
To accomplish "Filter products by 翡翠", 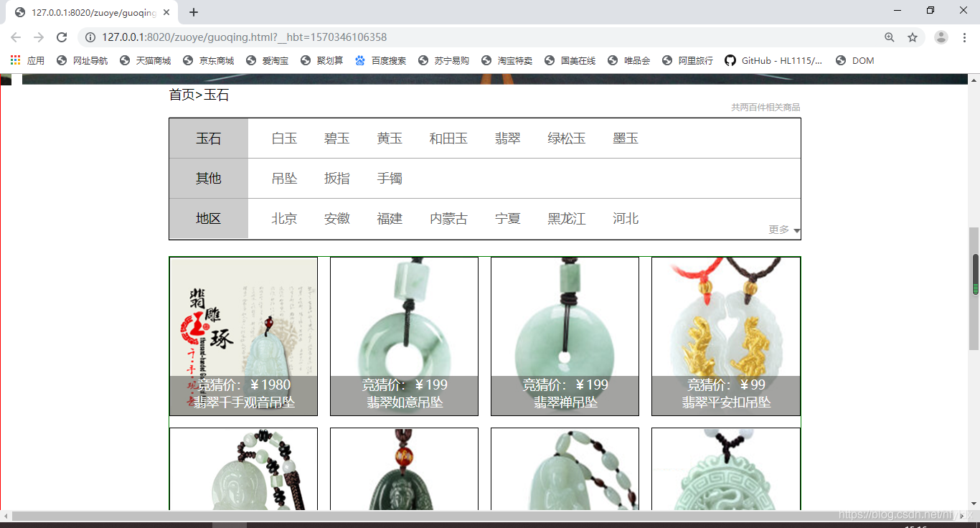I will [x=507, y=138].
